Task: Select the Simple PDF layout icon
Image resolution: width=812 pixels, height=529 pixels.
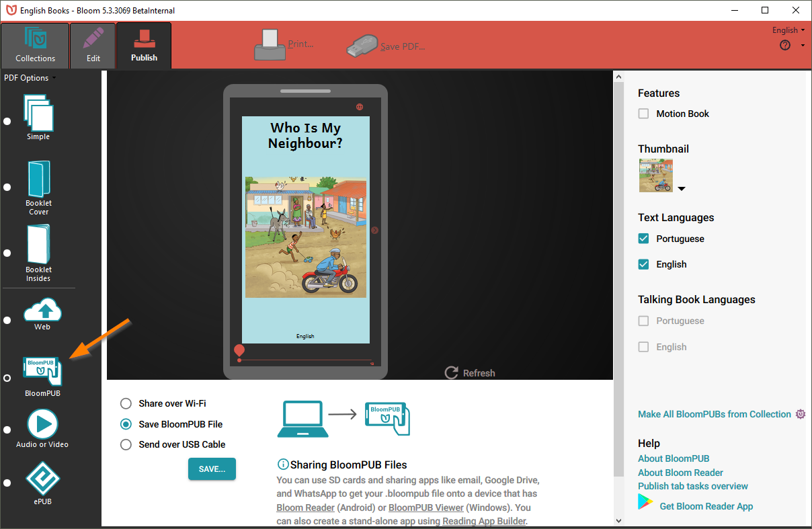Action: 38,112
